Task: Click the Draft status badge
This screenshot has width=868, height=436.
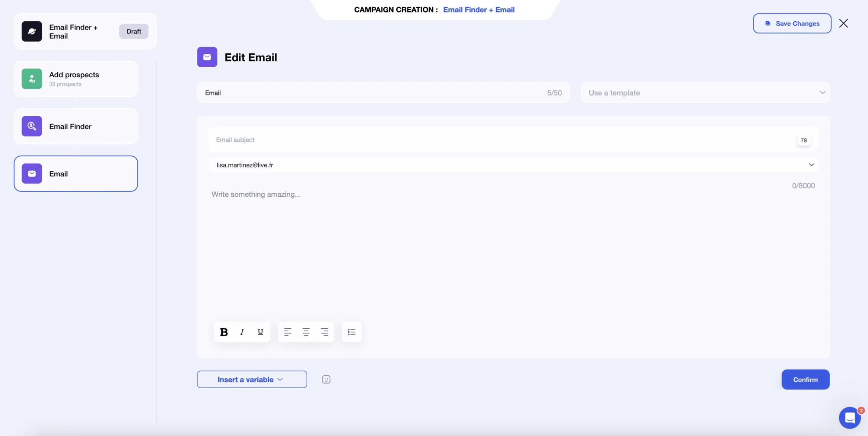Action: pyautogui.click(x=134, y=31)
